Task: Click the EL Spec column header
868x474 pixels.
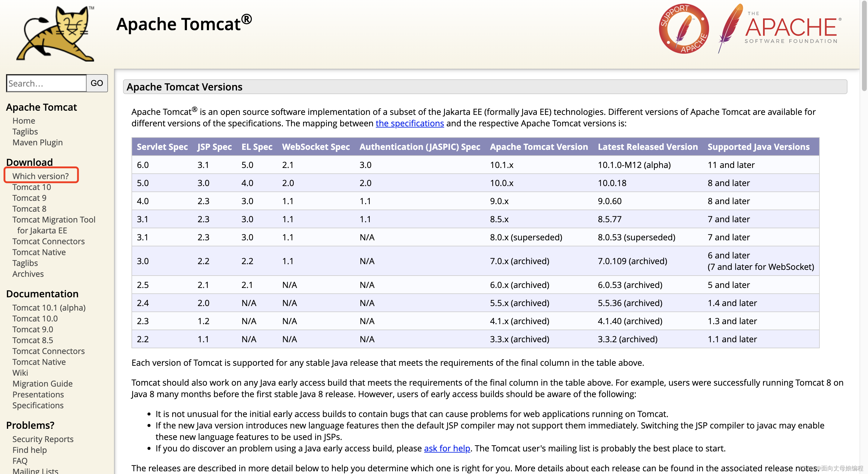Action: (x=257, y=147)
